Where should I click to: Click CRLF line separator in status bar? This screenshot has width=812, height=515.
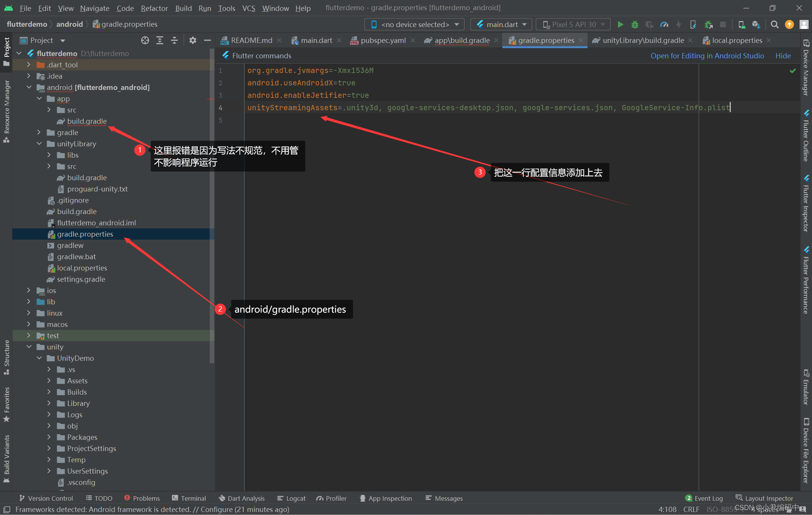(x=691, y=509)
